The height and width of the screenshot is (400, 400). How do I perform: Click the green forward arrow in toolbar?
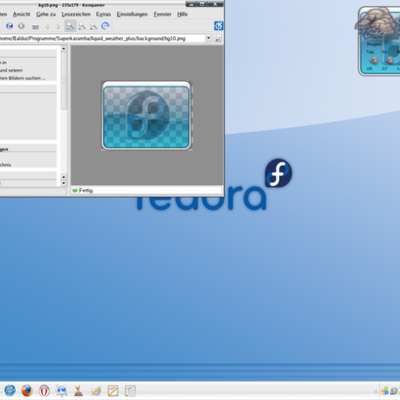tap(58, 26)
